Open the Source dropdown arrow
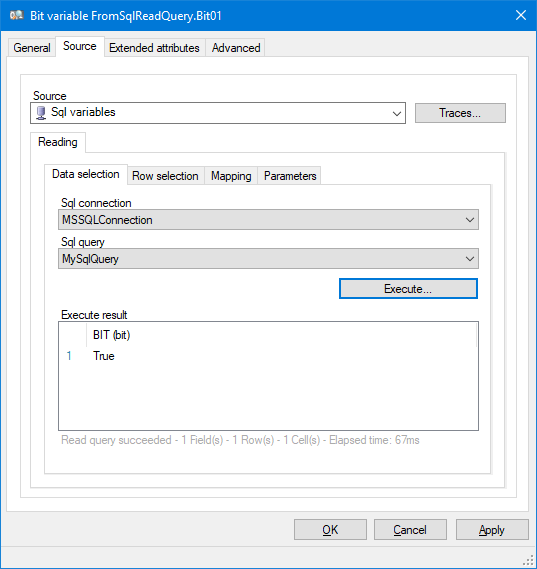This screenshot has width=537, height=569. click(x=397, y=113)
